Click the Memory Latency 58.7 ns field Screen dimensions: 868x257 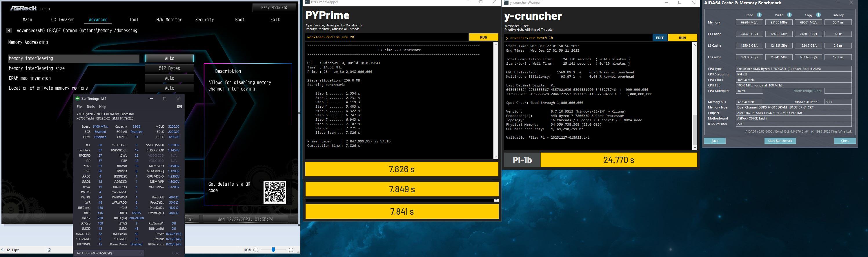[x=838, y=22]
